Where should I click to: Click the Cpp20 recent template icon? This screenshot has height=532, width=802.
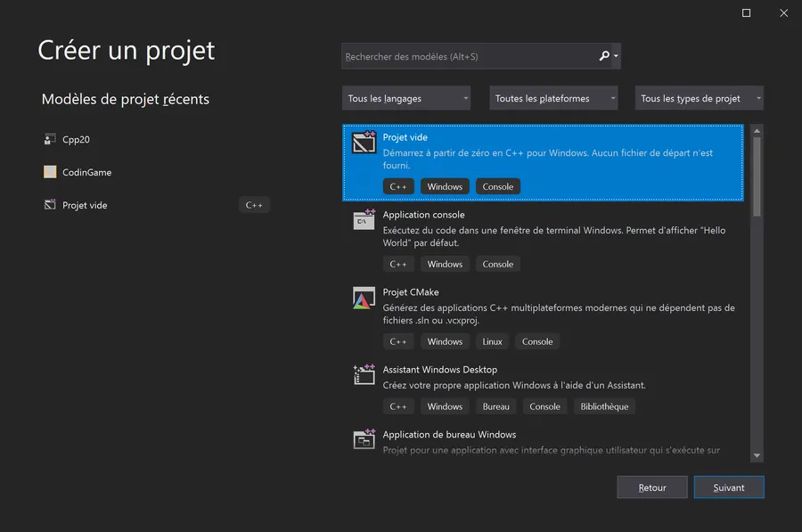[50, 139]
